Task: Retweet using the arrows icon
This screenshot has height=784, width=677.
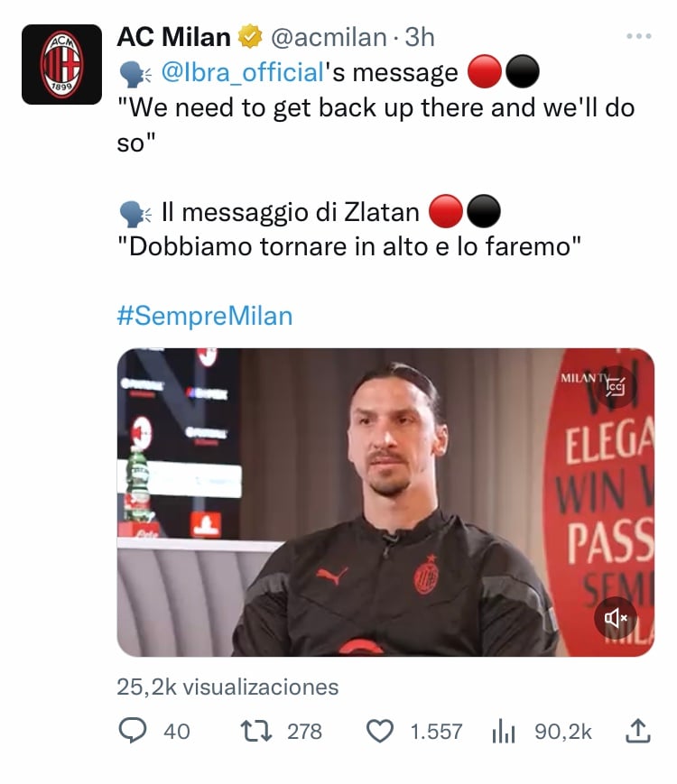Action: pyautogui.click(x=256, y=731)
